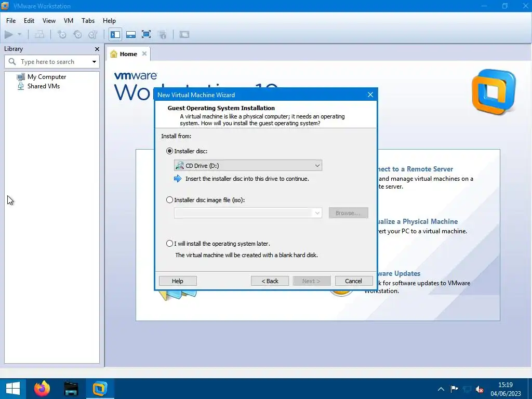532x399 pixels.
Task: Select Installer disc image file (iso) option
Action: [170, 200]
